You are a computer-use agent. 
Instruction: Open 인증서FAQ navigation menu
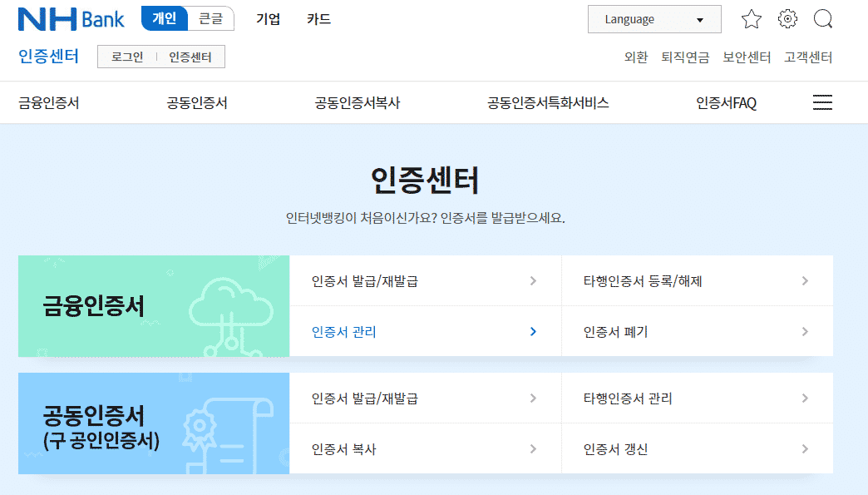pyautogui.click(x=727, y=103)
